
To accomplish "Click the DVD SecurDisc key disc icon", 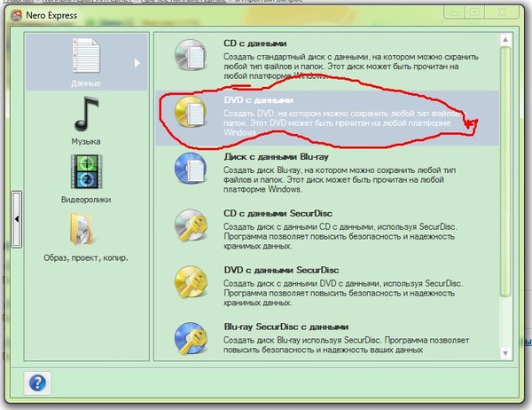I will (191, 281).
